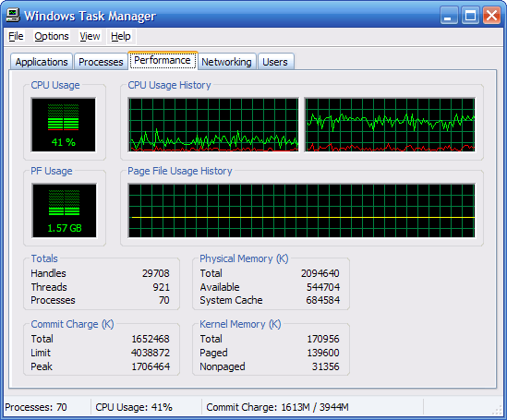Image resolution: width=507 pixels, height=420 pixels.
Task: Click the second CPU Usage History graph
Action: (x=390, y=125)
